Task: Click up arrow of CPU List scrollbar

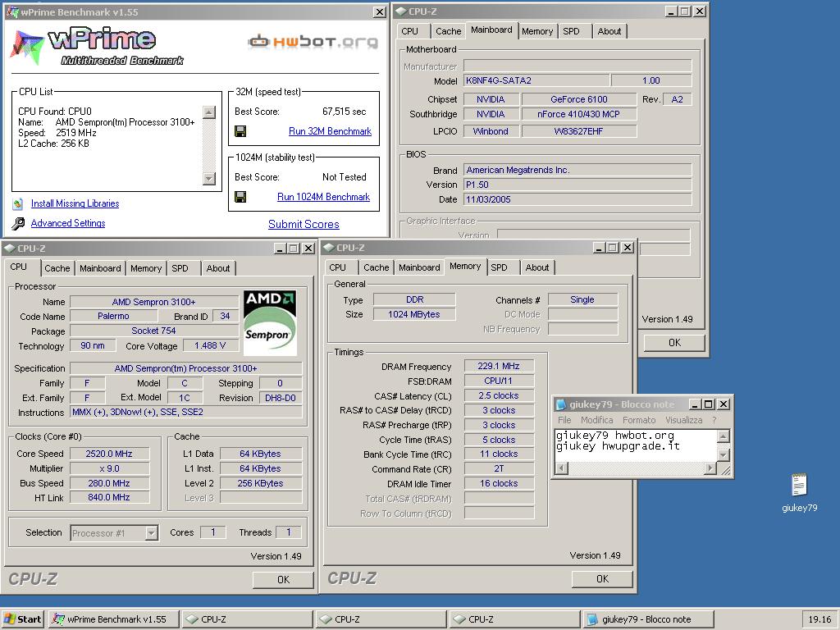Action: pyautogui.click(x=209, y=112)
